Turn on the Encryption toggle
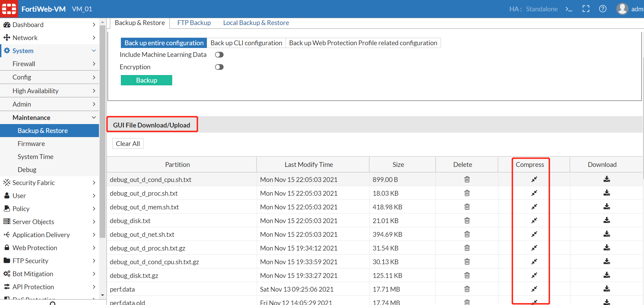 click(x=219, y=67)
